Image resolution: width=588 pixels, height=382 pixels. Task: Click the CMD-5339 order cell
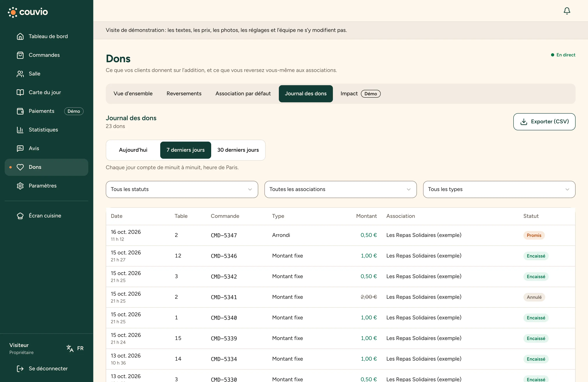click(x=224, y=338)
